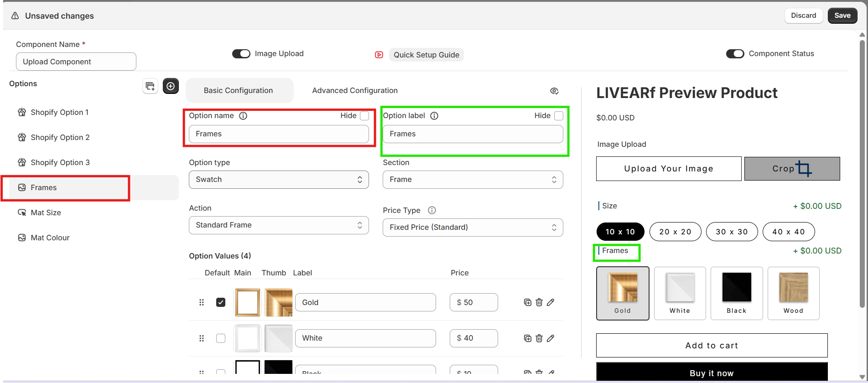
Task: Click the Gold thumb image
Action: point(278,302)
